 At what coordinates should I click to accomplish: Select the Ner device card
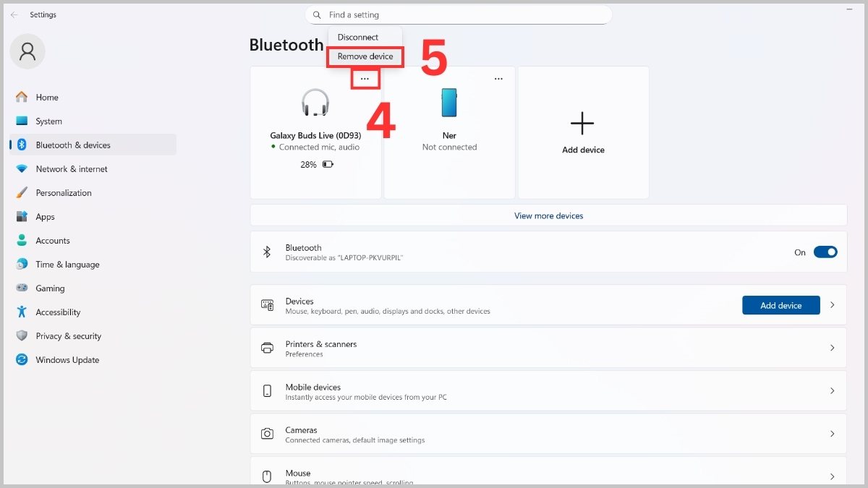[x=449, y=132]
